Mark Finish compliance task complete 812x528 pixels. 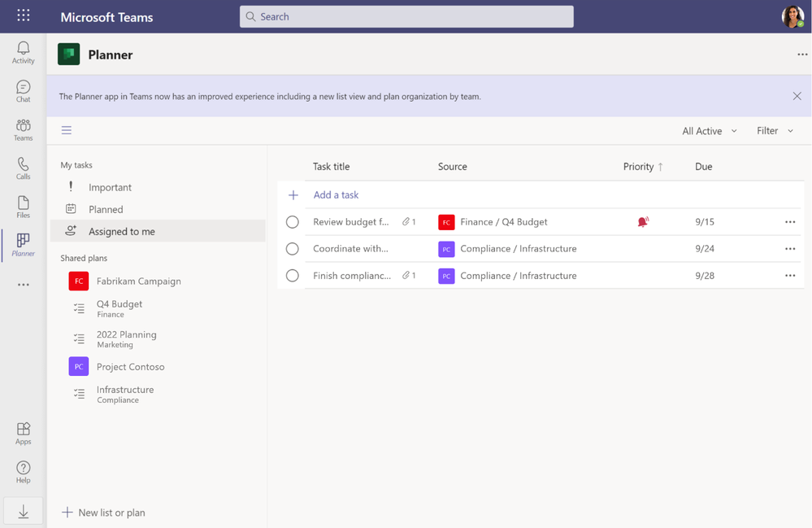point(292,276)
